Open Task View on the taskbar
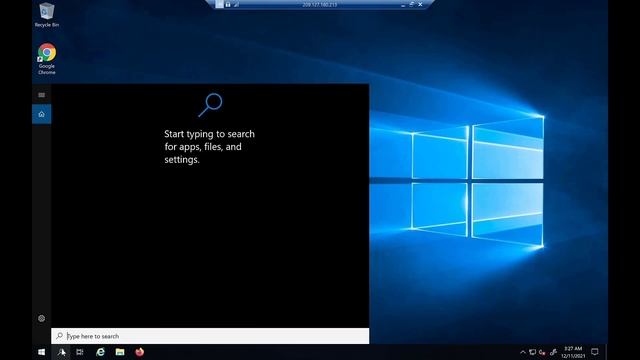640x360 pixels. tap(80, 352)
